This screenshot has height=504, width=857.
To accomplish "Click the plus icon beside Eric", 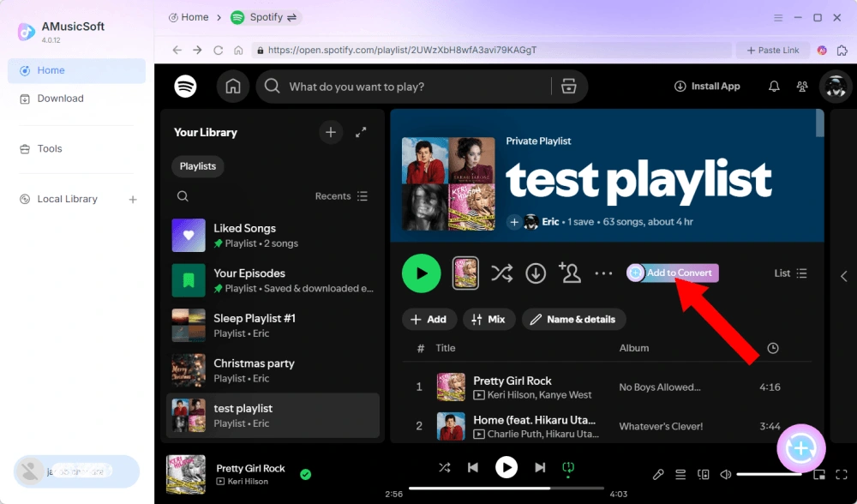I will [x=513, y=222].
